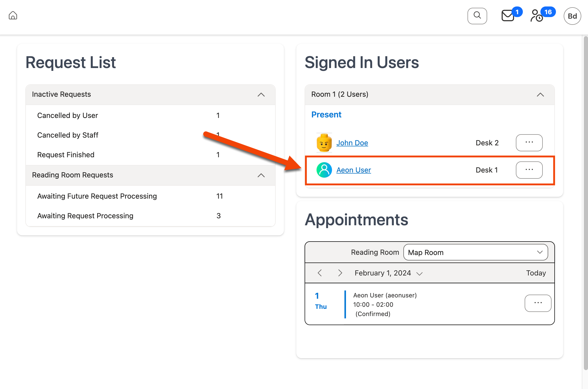Collapse the Reading Room Requests section
Screen dimensions: 588x389
pos(261,175)
